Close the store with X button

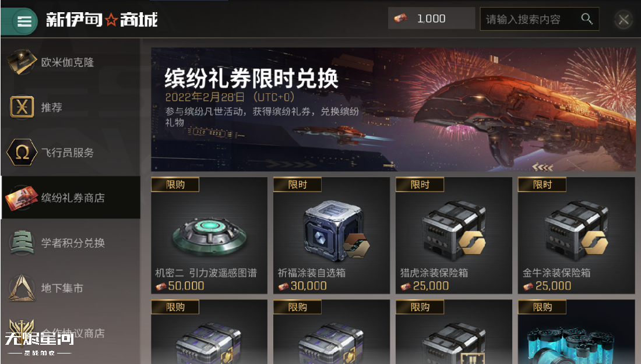tap(624, 19)
